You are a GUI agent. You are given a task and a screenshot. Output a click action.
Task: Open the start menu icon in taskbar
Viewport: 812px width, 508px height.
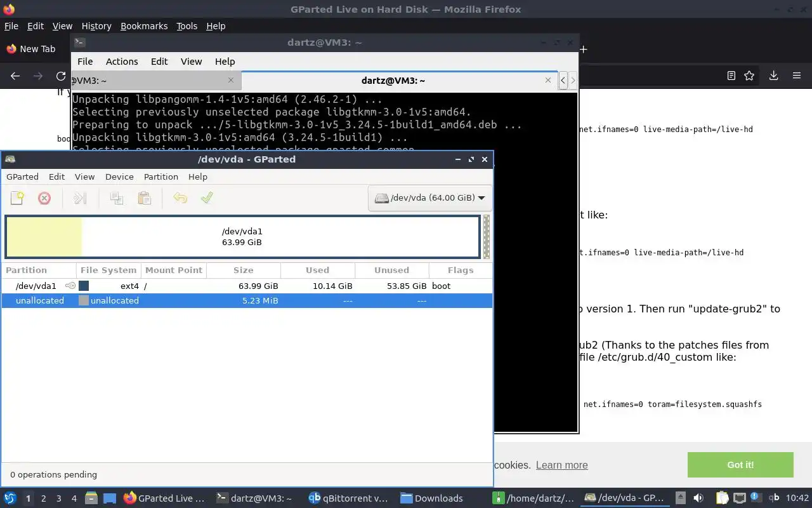click(x=10, y=498)
